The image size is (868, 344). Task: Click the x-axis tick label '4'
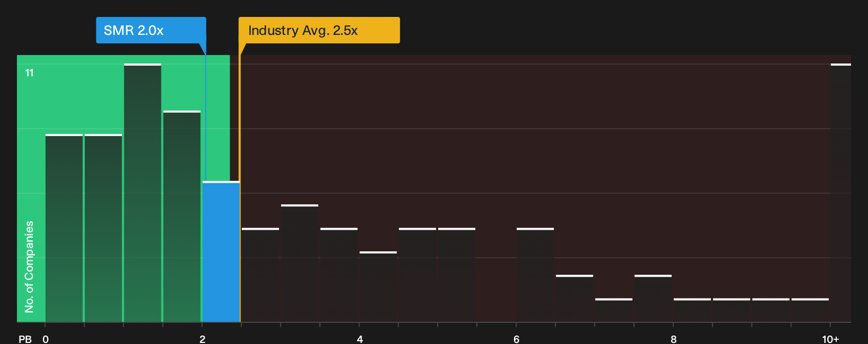pos(360,339)
